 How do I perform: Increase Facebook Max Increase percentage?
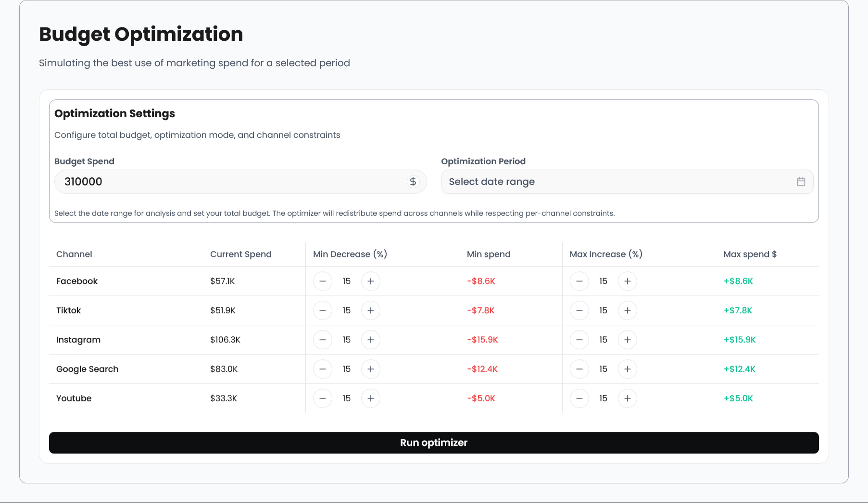(627, 281)
